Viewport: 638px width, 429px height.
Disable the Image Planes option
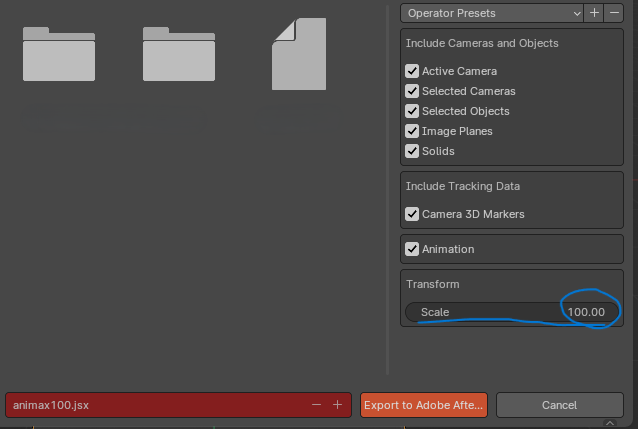[412, 131]
